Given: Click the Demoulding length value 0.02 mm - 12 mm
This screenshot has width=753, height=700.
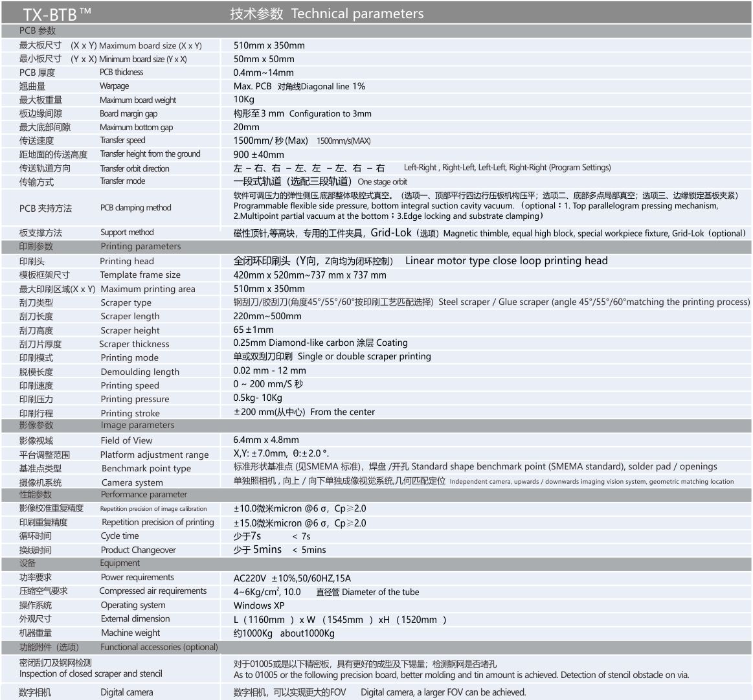Looking at the screenshot, I should click(269, 371).
